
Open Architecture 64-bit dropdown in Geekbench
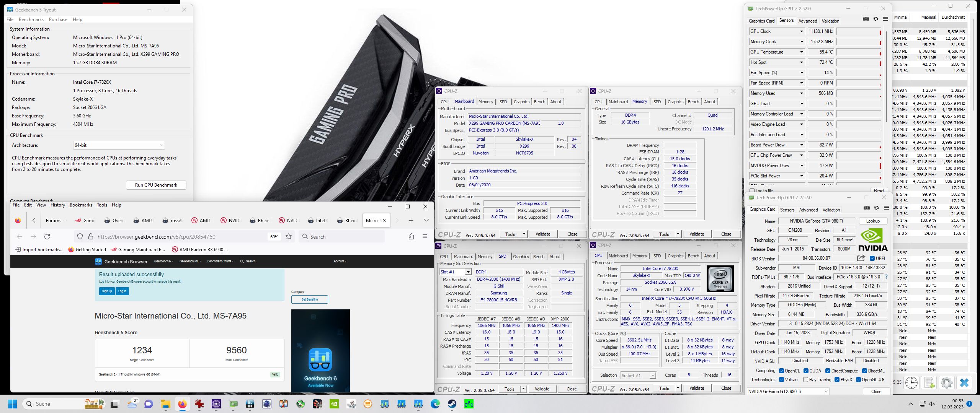point(119,145)
